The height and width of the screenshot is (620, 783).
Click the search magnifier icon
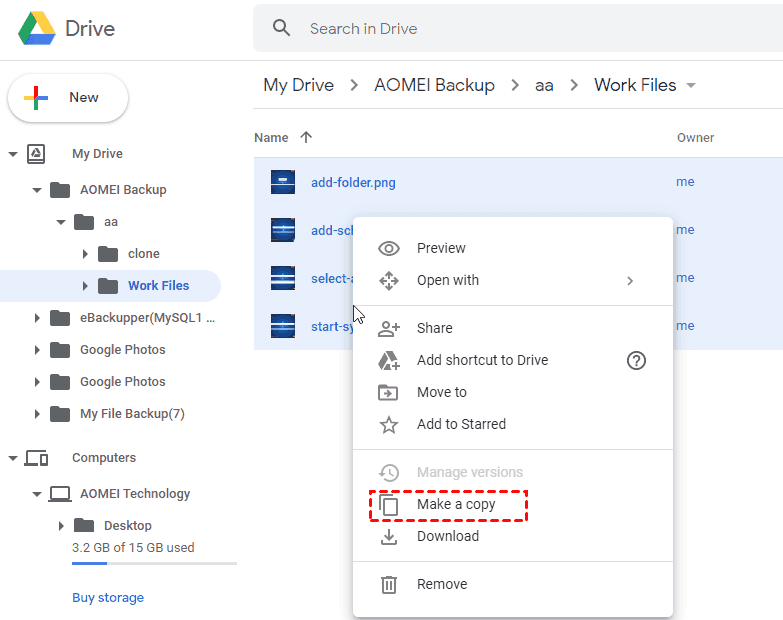pos(281,28)
